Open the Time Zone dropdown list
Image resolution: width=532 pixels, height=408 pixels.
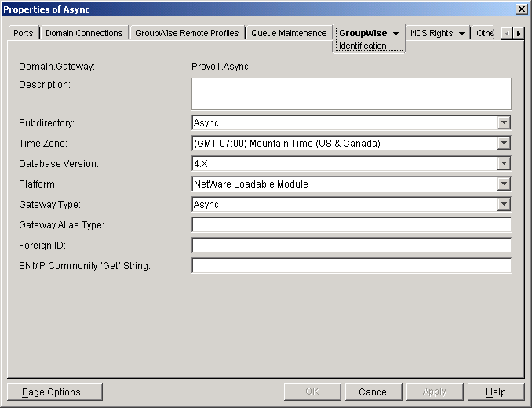505,143
